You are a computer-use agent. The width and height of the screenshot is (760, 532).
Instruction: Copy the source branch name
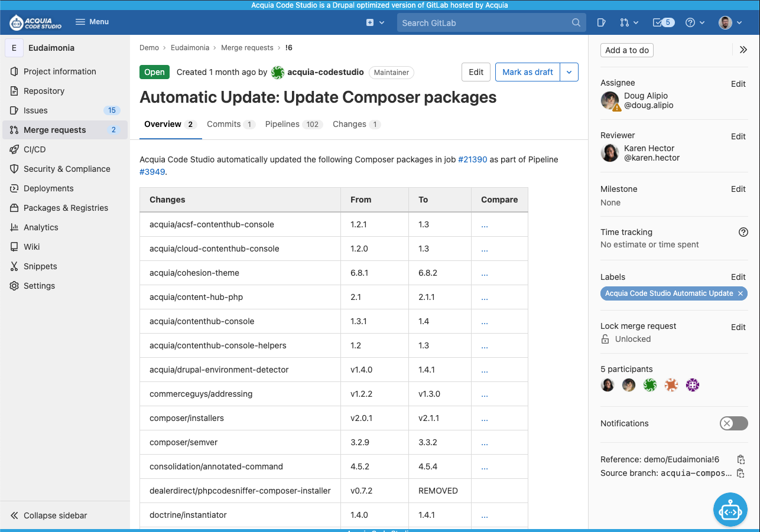[740, 473]
